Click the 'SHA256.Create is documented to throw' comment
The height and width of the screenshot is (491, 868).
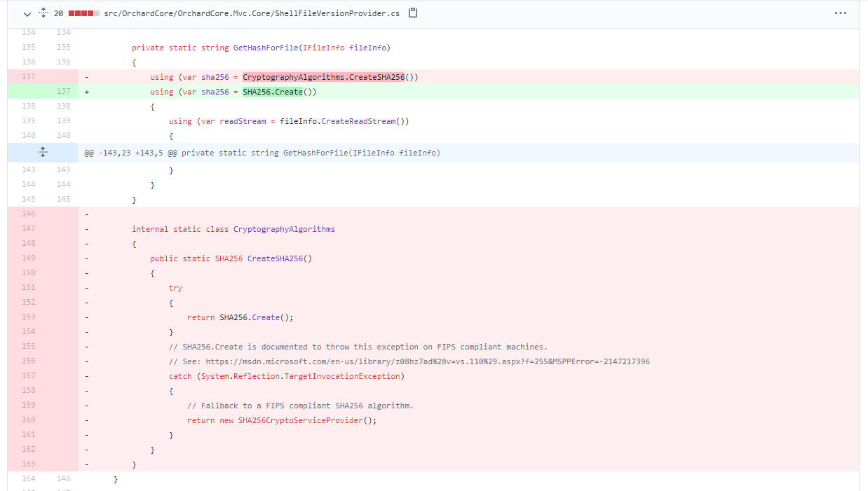(x=358, y=347)
